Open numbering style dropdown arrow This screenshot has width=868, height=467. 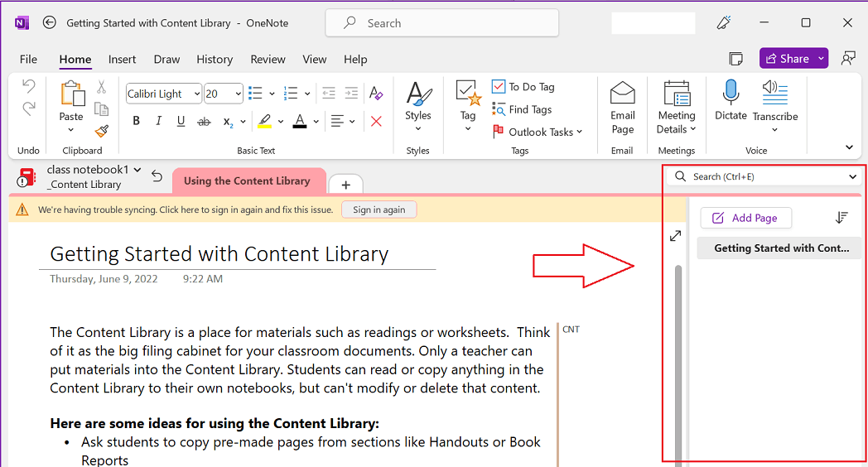307,94
